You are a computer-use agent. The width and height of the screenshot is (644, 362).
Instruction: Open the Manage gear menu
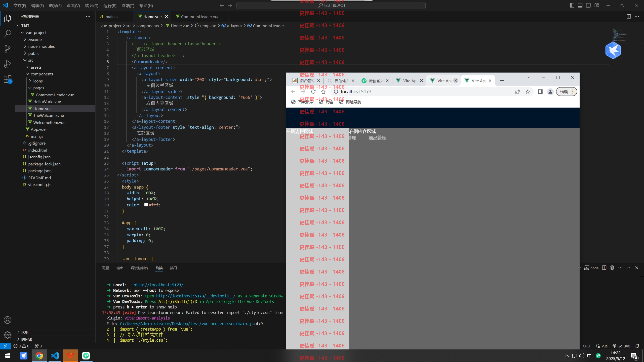(8, 335)
